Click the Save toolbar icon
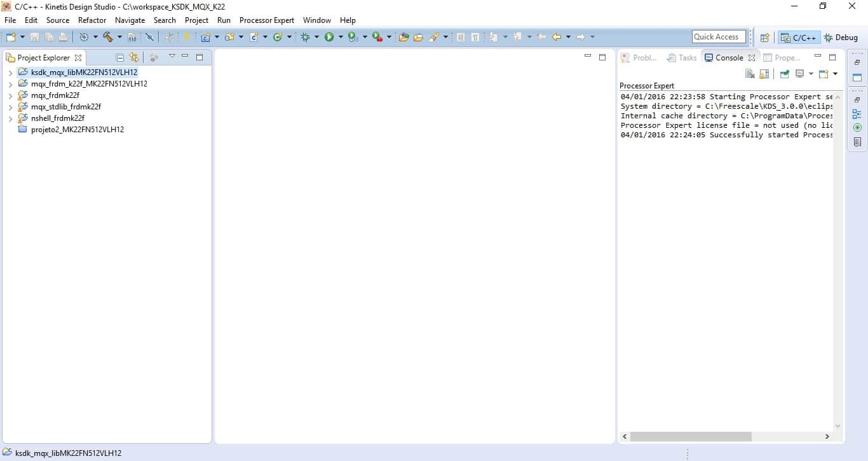Screen dimensions: 868x461 [35, 37]
